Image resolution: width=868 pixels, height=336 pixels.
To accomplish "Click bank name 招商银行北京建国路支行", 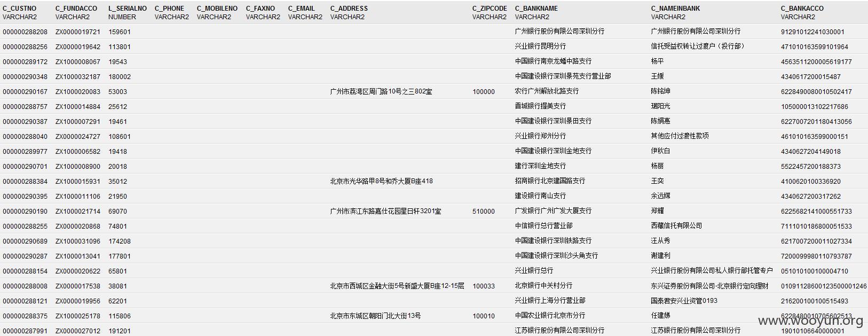I will (x=550, y=181).
